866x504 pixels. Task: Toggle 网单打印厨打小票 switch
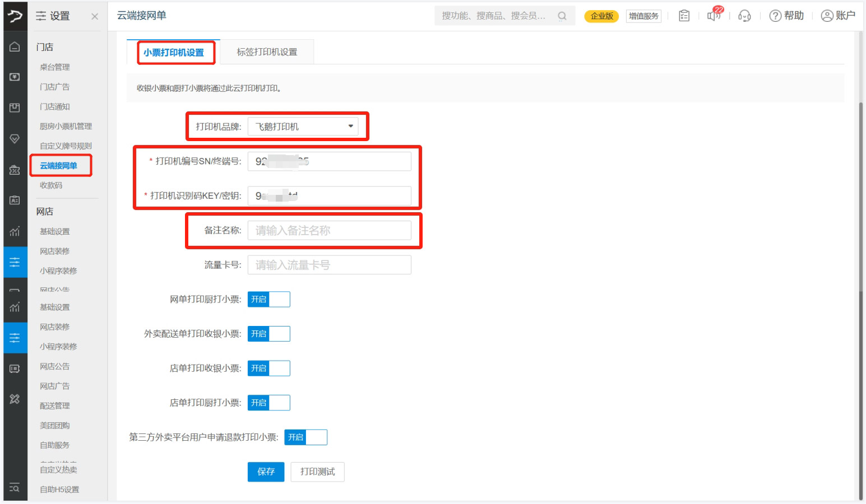(269, 300)
